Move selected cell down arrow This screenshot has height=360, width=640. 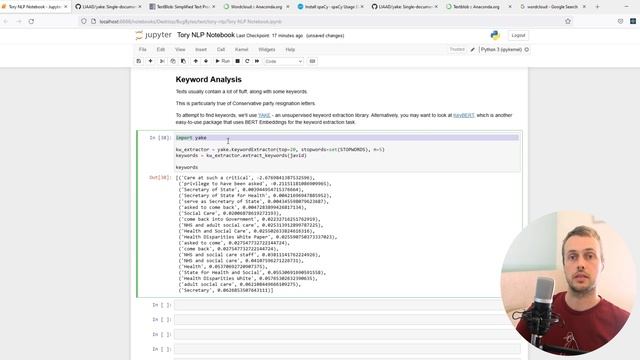pyautogui.click(x=206, y=61)
